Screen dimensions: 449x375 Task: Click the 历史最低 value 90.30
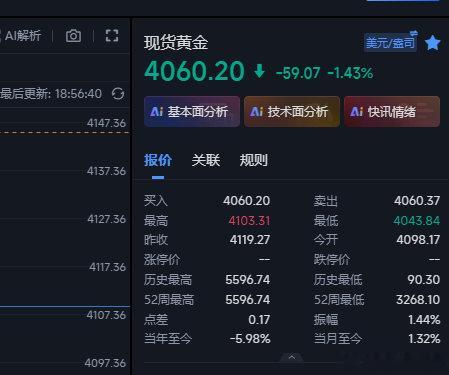424,280
